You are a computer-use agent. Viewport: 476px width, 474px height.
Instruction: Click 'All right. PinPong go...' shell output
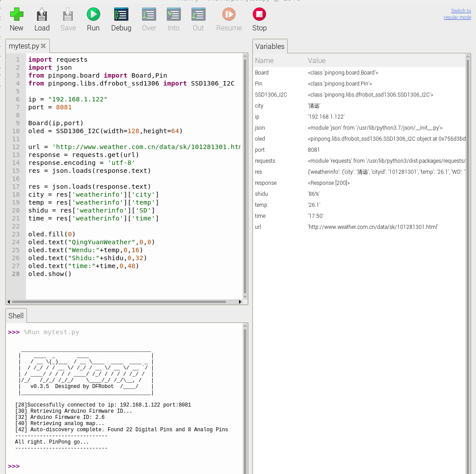click(52, 442)
